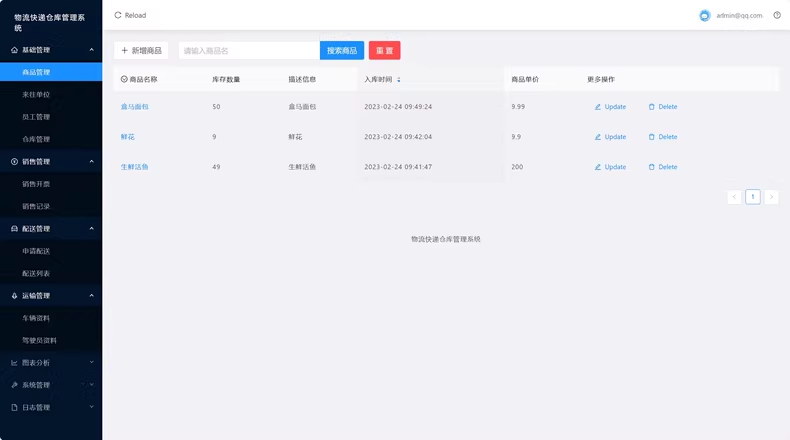Image resolution: width=790 pixels, height=440 pixels.
Task: Click the blue 搜索商品 button
Action: pyautogui.click(x=342, y=50)
